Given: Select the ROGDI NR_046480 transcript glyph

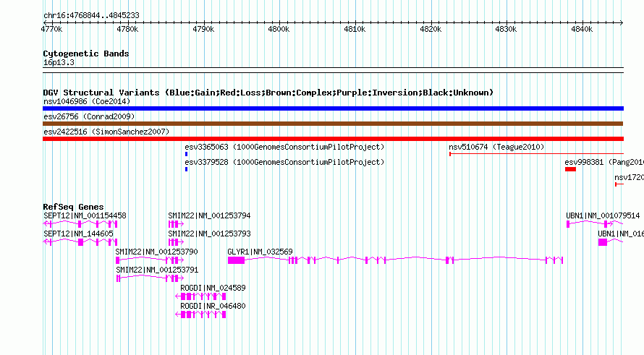Looking at the screenshot, I should [x=200, y=315].
